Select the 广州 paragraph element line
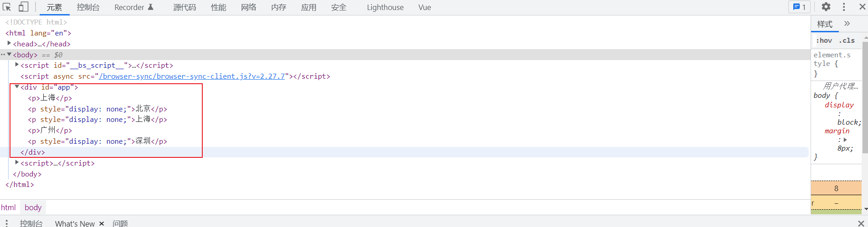The height and width of the screenshot is (227, 868). point(50,131)
